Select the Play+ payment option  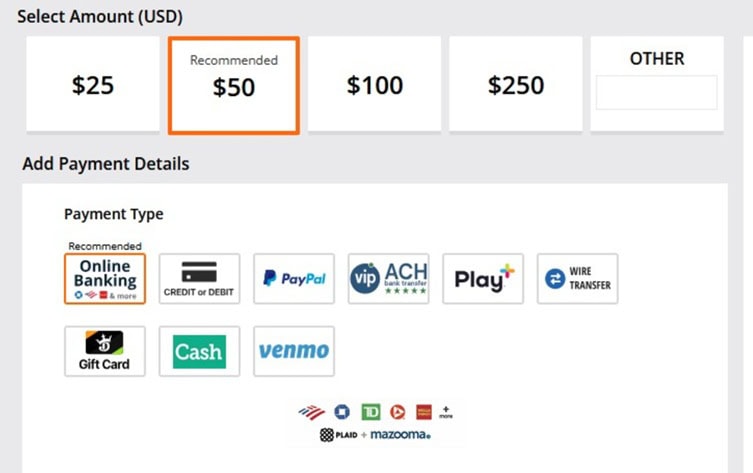pos(483,278)
